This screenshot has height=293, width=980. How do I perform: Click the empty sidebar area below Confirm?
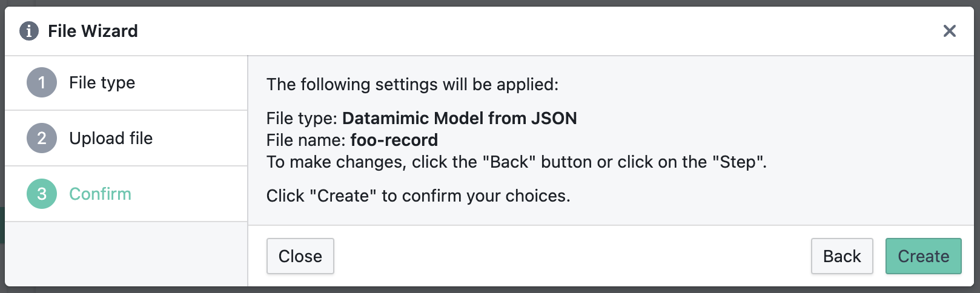[126, 254]
